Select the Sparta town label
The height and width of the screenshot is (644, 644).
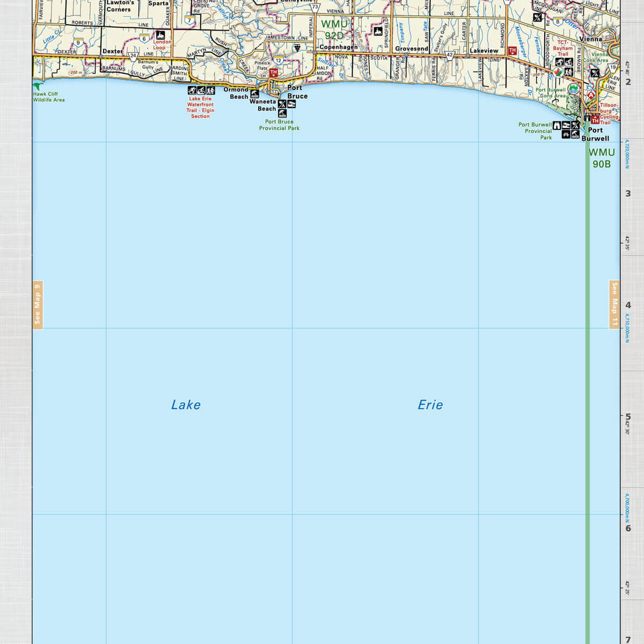coord(158,3)
